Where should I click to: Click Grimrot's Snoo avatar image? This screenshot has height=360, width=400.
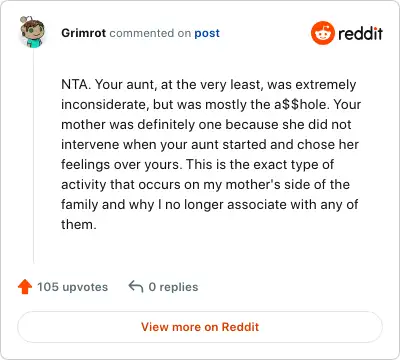[x=32, y=32]
